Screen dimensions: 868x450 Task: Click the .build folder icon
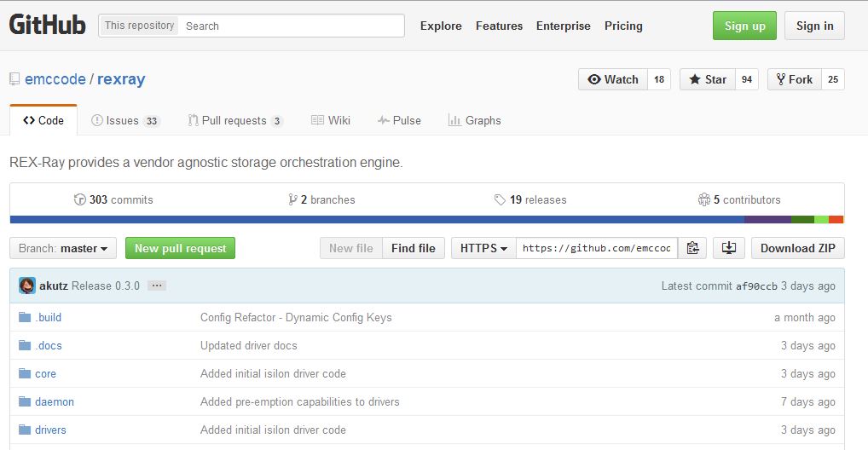pos(25,317)
